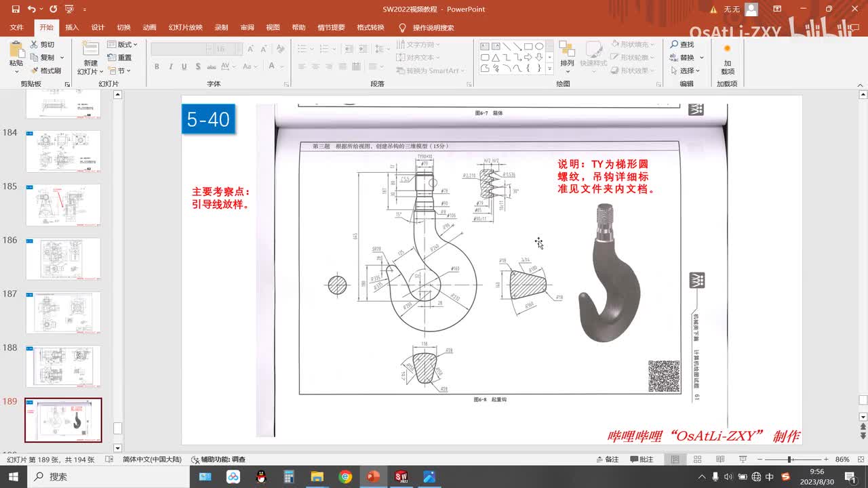Expand the Paste (粘贴) dropdown arrow

pyautogui.click(x=16, y=71)
